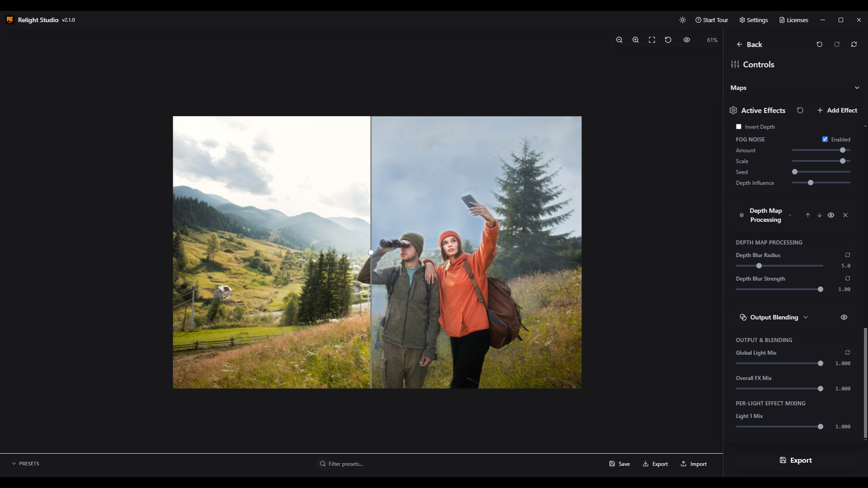Open the Licenses menu item
The image size is (868, 488).
click(x=794, y=20)
